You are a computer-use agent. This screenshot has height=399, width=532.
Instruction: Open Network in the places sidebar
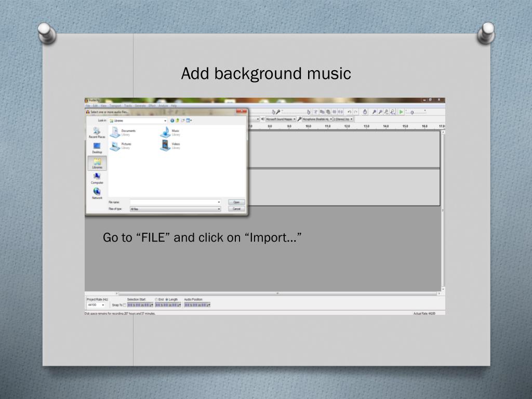(x=97, y=194)
